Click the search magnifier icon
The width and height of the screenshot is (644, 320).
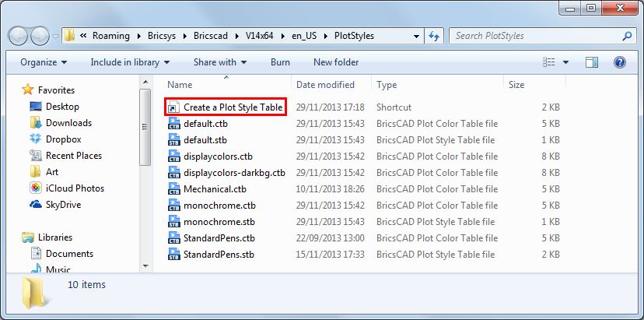point(627,36)
